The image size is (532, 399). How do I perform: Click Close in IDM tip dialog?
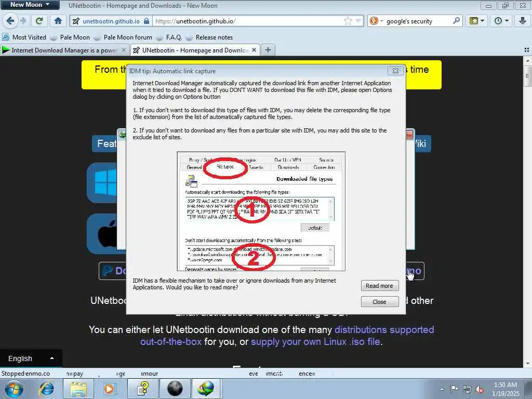[379, 302]
